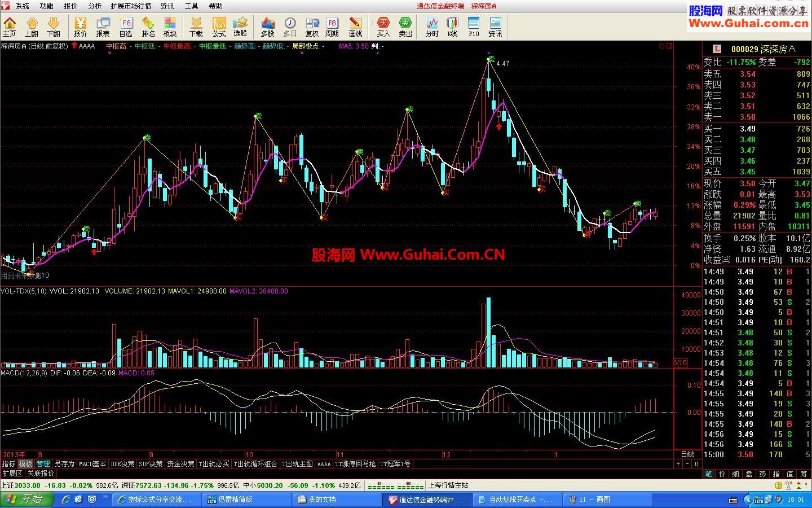This screenshot has height=508, width=812.
Task: Open the 资讯 news toolbar icon
Action: [x=495, y=26]
